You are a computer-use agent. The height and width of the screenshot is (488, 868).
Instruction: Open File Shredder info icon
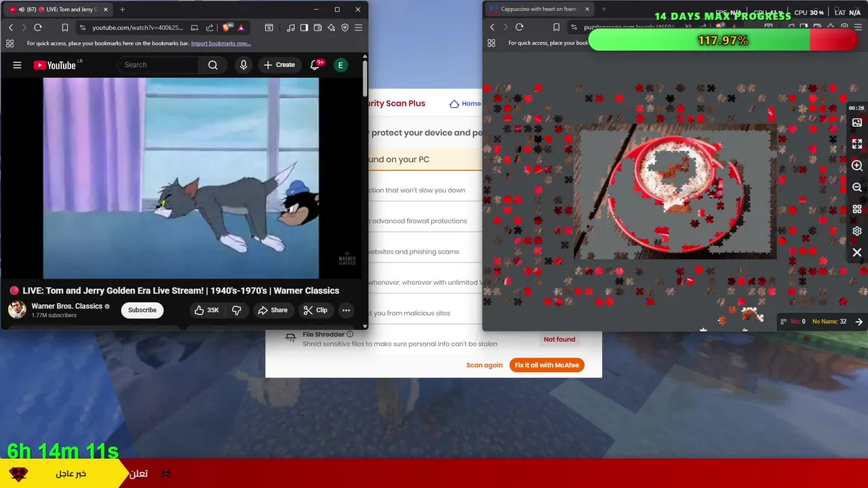(350, 334)
